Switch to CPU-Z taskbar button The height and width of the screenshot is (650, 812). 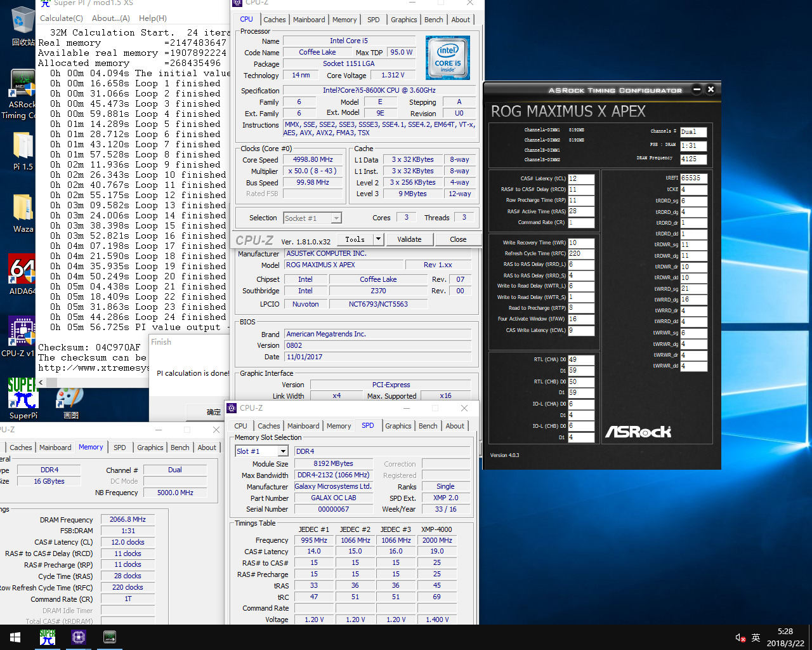point(79,637)
